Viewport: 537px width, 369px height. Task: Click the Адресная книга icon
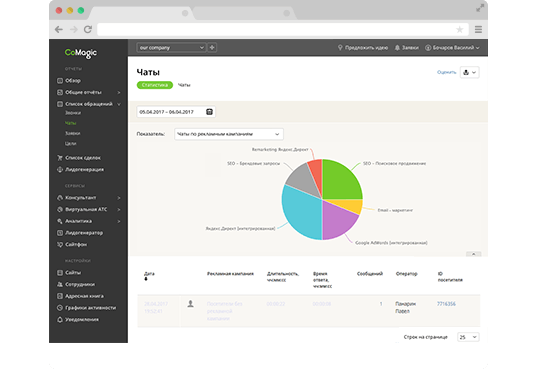[60, 296]
